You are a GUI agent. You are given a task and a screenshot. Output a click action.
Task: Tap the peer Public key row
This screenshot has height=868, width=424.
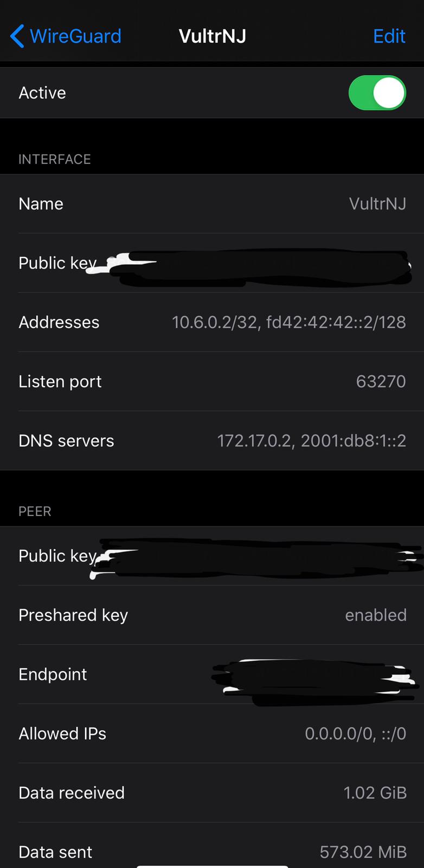pos(212,556)
